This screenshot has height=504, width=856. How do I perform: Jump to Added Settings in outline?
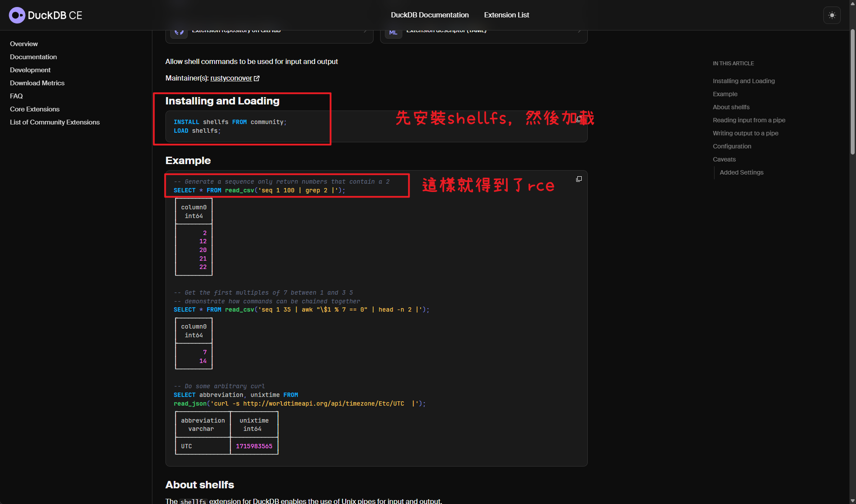click(x=741, y=172)
